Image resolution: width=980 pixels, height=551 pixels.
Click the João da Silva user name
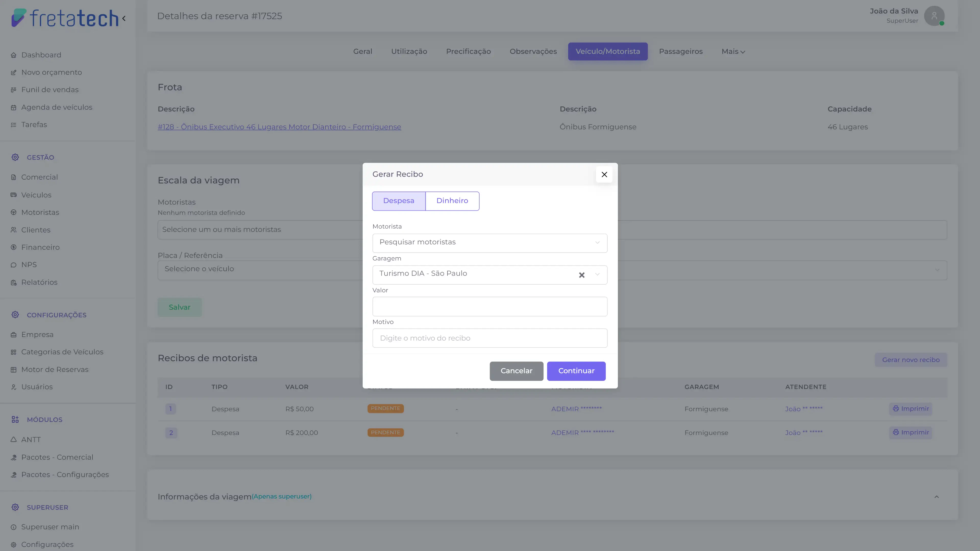894,11
